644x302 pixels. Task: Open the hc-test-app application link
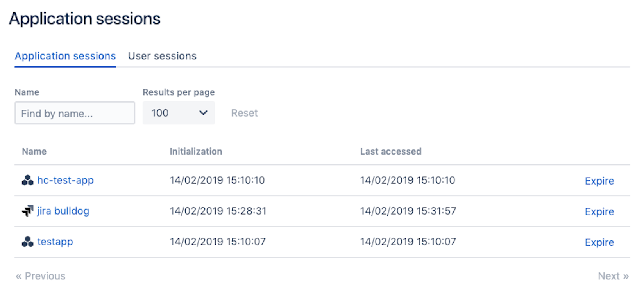pos(65,180)
